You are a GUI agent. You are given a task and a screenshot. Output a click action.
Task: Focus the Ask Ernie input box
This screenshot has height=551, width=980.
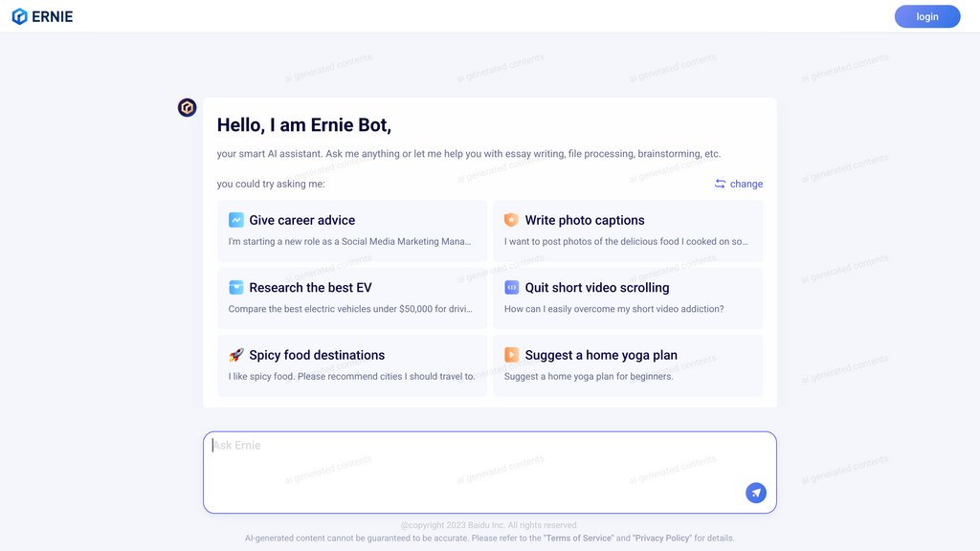pyautogui.click(x=489, y=473)
